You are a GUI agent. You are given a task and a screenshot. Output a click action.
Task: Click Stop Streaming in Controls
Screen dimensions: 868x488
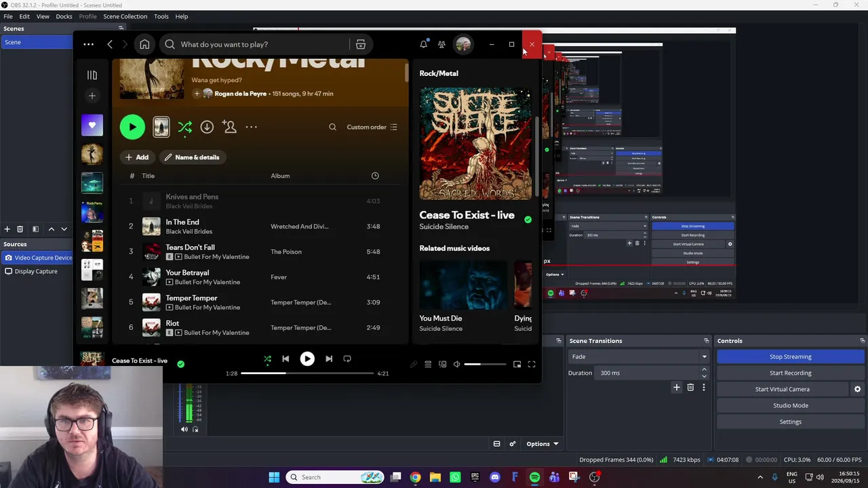(x=790, y=357)
